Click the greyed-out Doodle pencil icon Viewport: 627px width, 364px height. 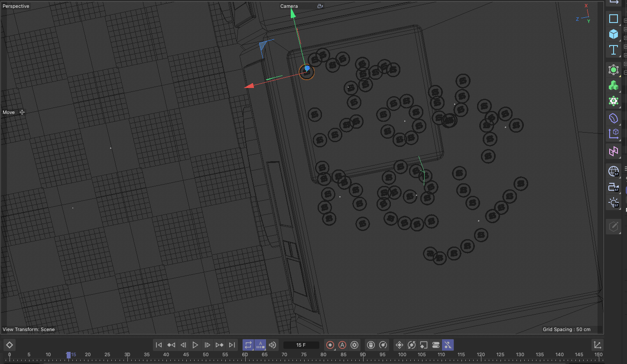coord(614,226)
